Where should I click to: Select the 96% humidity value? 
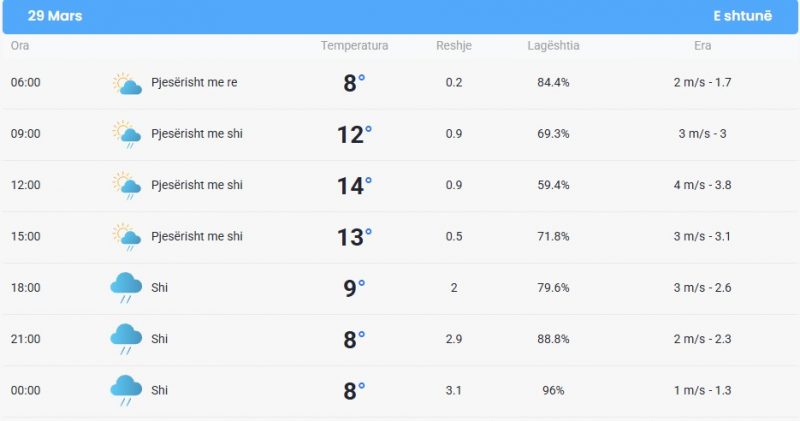click(553, 390)
